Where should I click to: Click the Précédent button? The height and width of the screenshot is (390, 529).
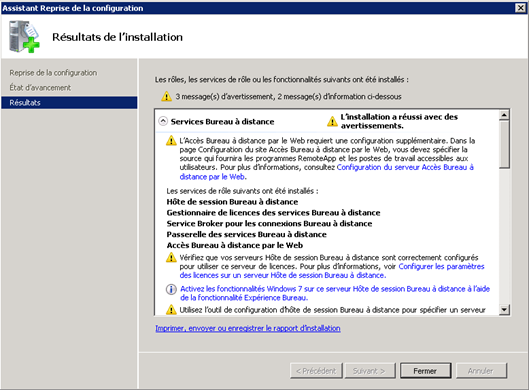tap(316, 371)
